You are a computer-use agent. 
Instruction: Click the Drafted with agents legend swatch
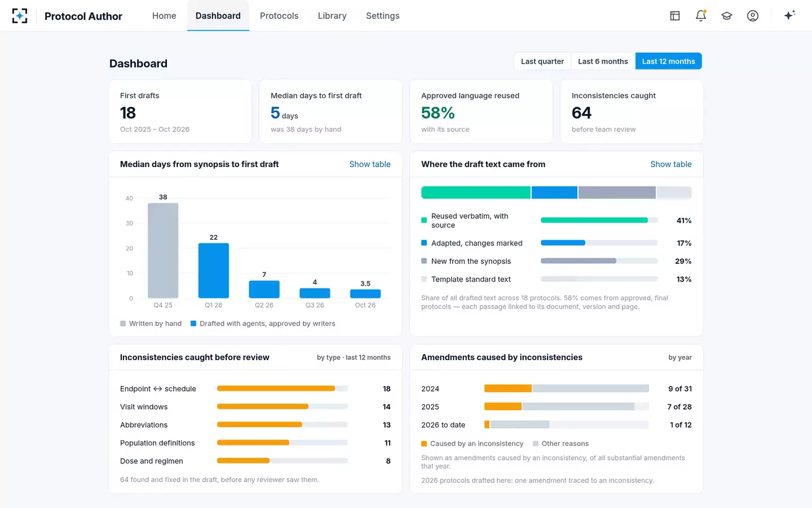[193, 323]
